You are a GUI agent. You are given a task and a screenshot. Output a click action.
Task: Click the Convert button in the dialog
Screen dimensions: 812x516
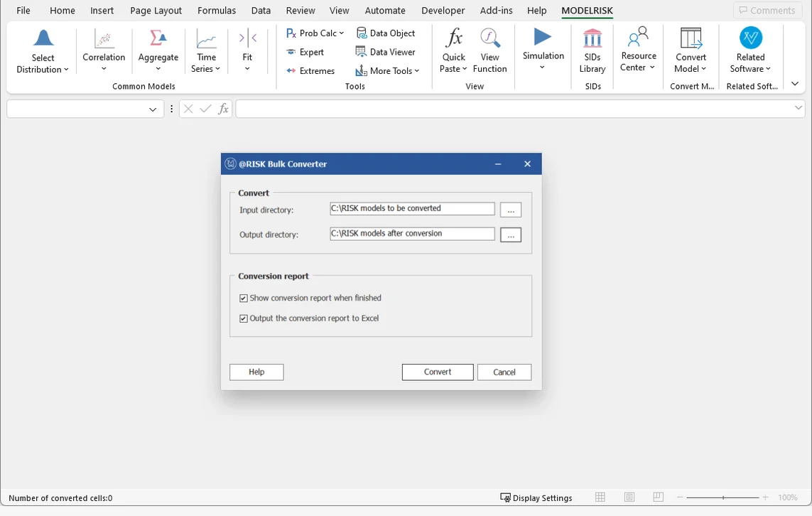coord(438,372)
